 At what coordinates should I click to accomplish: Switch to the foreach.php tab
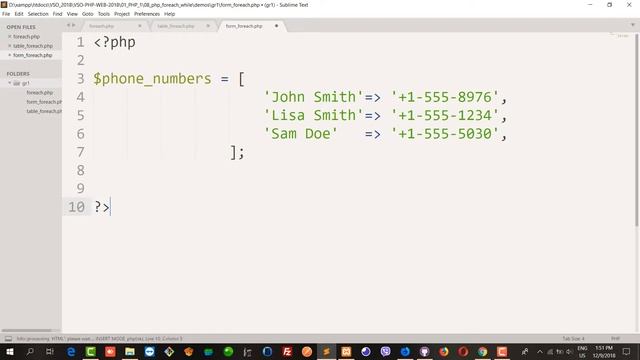click(111, 26)
